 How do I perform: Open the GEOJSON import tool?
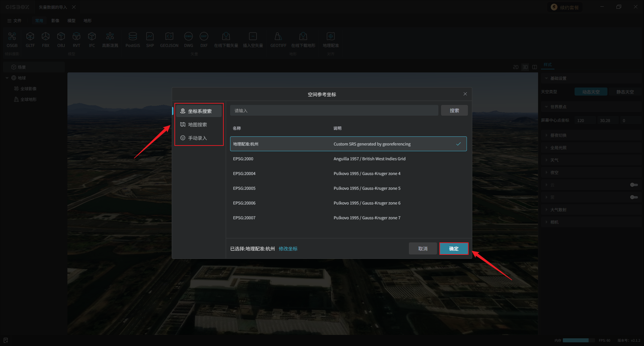pyautogui.click(x=169, y=37)
